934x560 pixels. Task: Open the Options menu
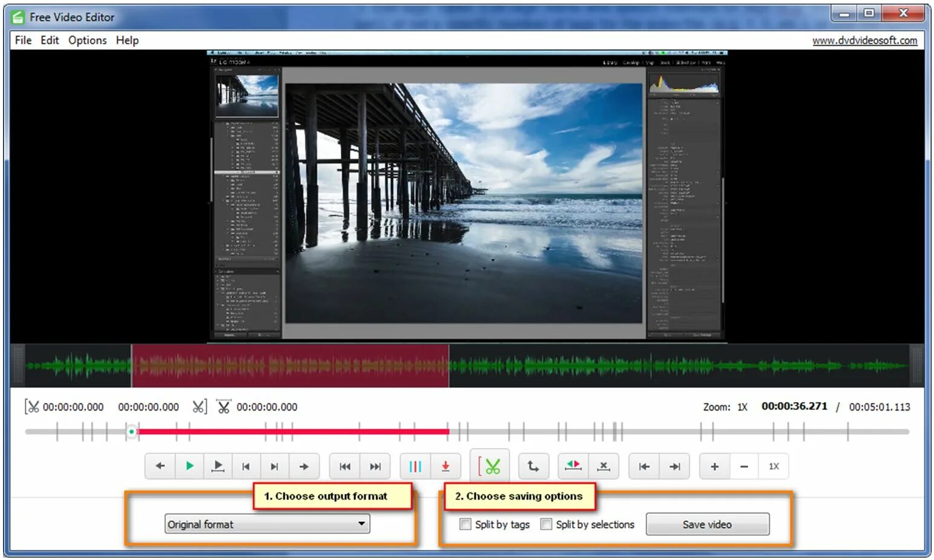pos(87,41)
